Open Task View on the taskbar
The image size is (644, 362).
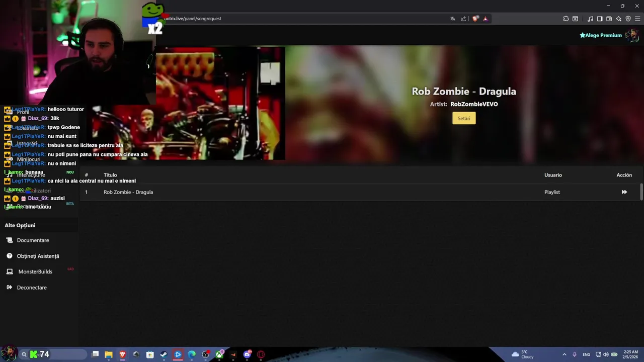(x=95, y=354)
